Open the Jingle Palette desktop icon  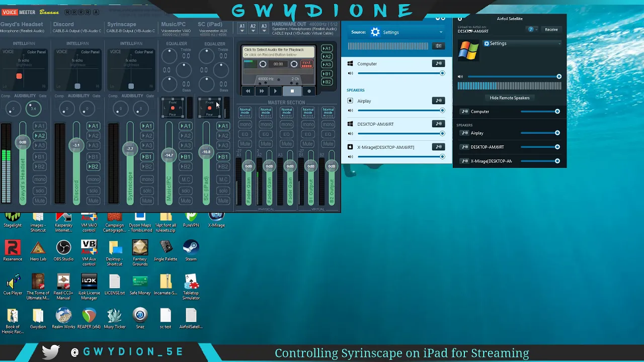[x=166, y=250]
